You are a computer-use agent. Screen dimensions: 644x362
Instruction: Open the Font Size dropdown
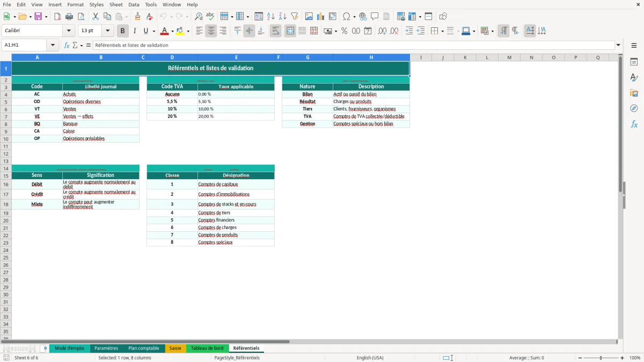click(x=108, y=31)
